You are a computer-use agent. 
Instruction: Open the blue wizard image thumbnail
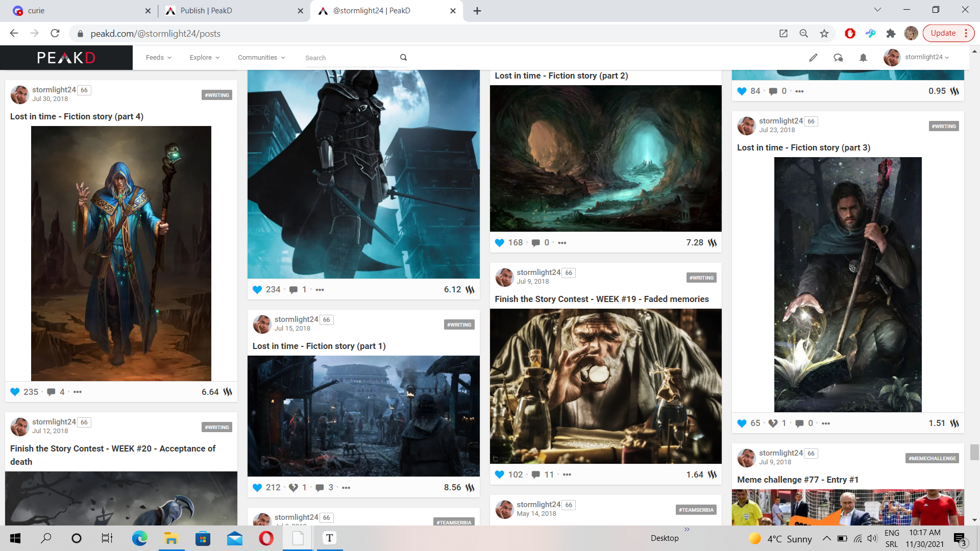121,254
